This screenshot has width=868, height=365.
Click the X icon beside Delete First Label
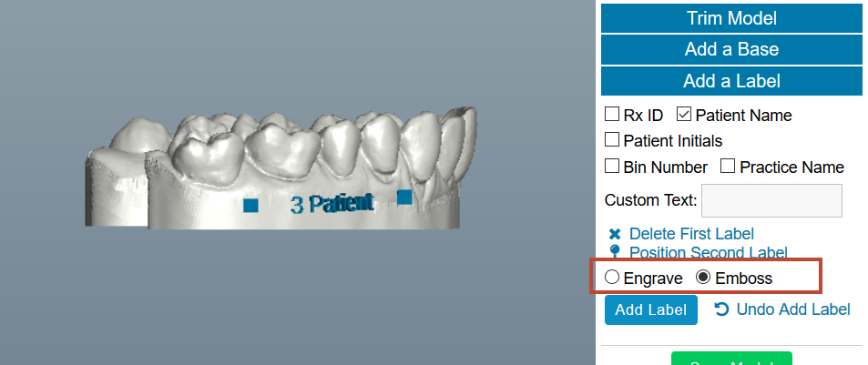pyautogui.click(x=615, y=234)
